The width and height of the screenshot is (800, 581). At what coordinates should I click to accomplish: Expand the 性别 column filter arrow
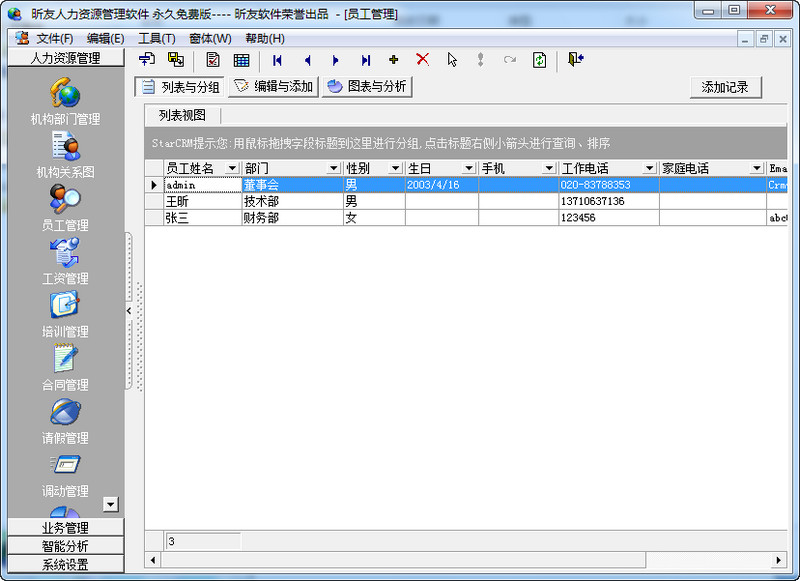click(x=395, y=168)
